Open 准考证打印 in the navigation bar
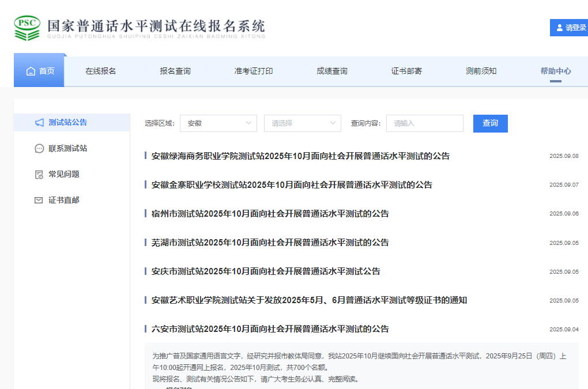This screenshot has height=389, width=588. pos(254,71)
